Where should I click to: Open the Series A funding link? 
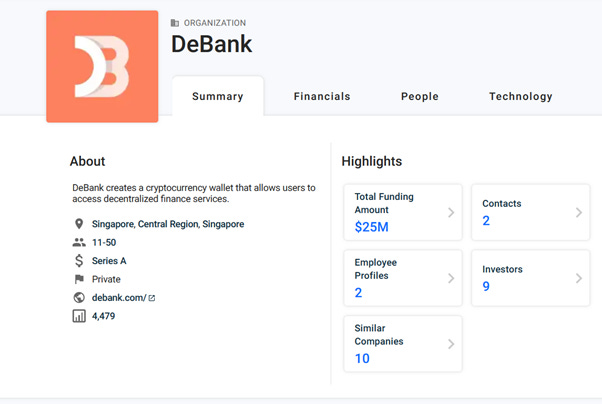109,261
